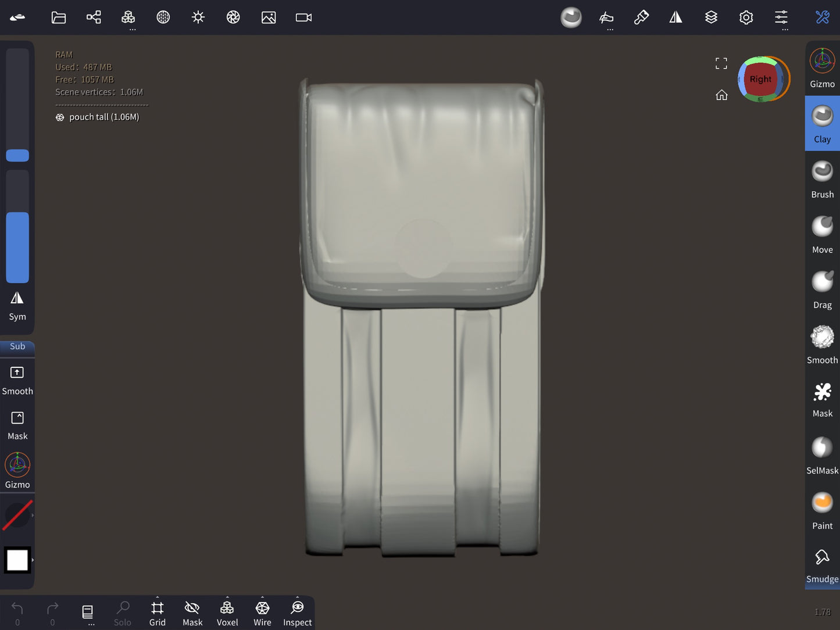This screenshot has width=840, height=630.
Task: Open the Stroke settings menu
Action: pos(606,17)
